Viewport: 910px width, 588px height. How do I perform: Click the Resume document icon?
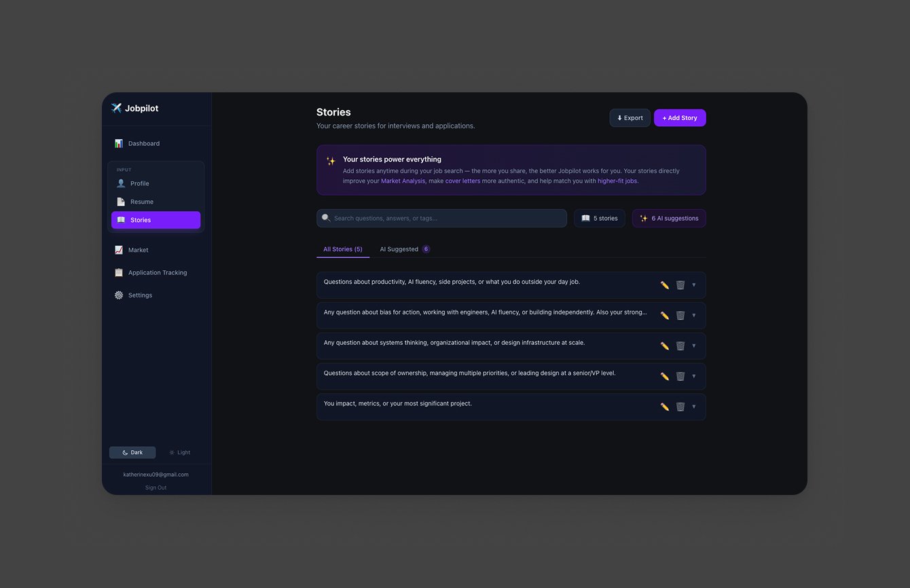coord(121,202)
